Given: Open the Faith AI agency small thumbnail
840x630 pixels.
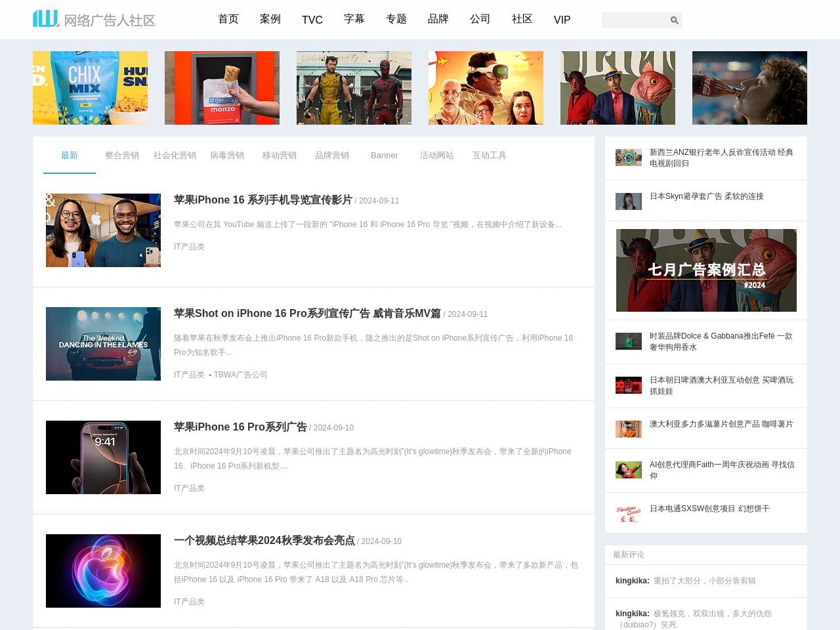Looking at the screenshot, I should [x=628, y=470].
